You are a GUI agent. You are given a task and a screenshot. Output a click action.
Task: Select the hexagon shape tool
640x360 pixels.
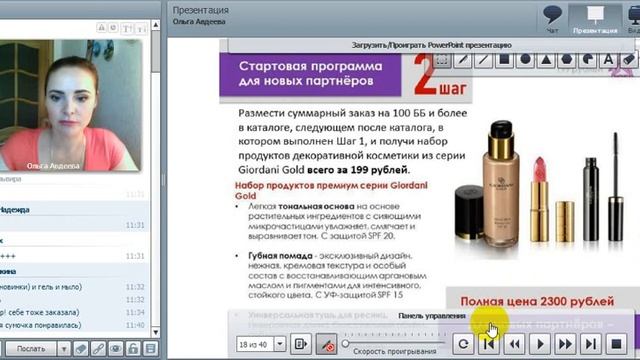[x=567, y=60]
